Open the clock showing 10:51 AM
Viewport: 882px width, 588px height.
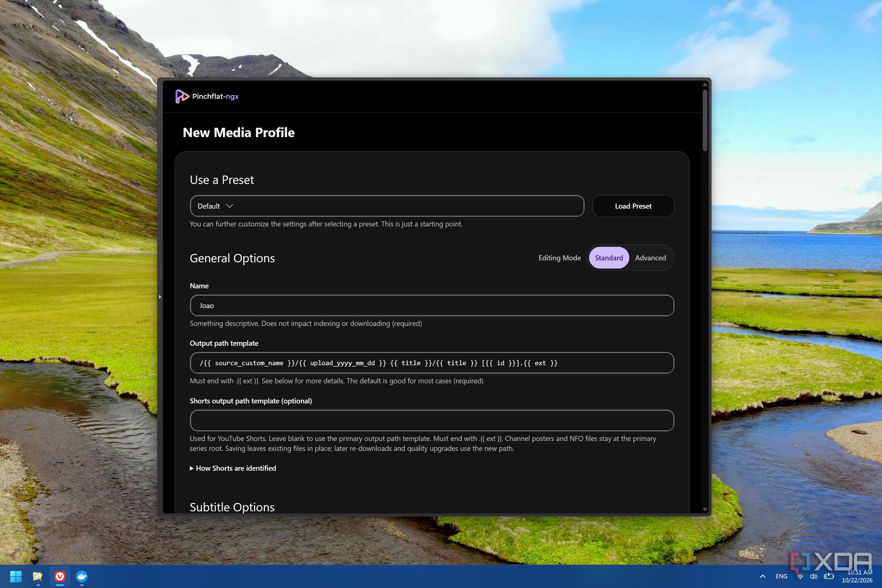click(860, 573)
